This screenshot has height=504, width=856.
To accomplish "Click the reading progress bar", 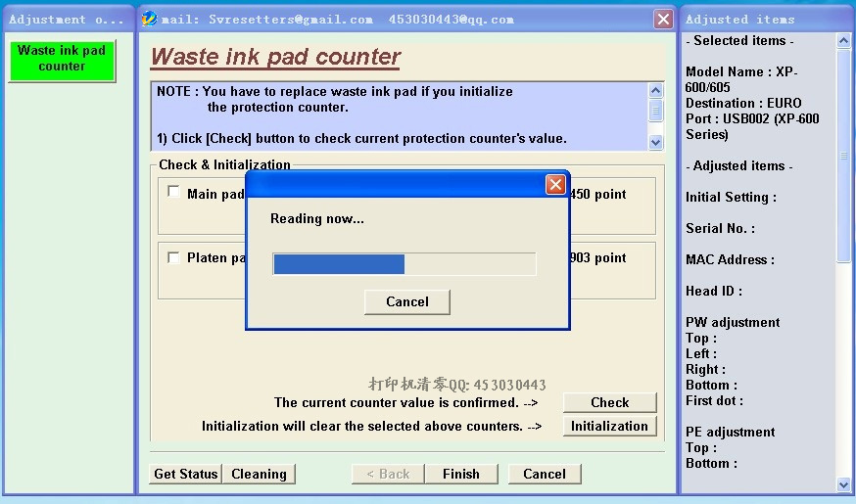I will pyautogui.click(x=404, y=264).
